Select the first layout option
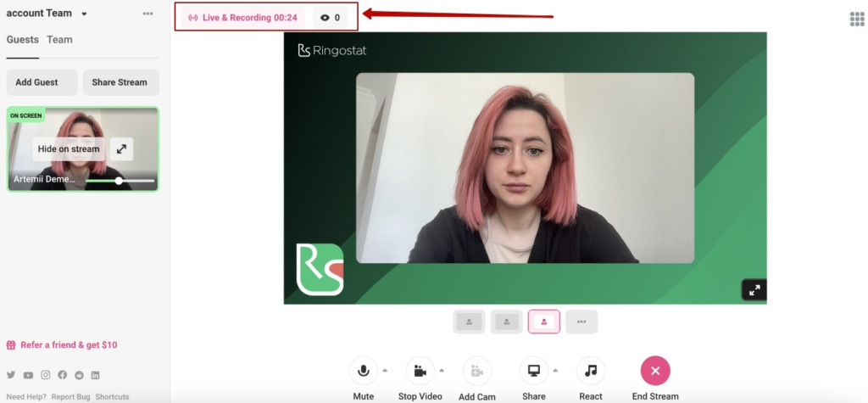Screen dimensions: 868x403 [x=470, y=322]
